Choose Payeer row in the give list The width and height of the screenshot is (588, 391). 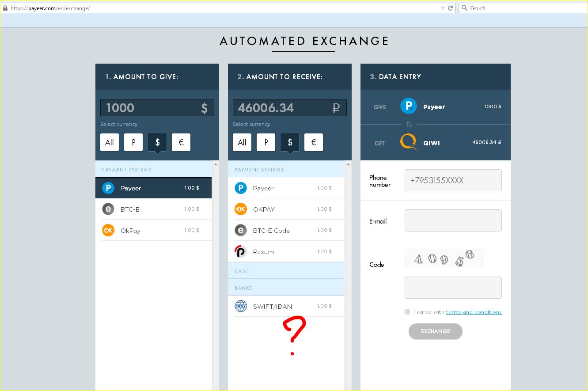(x=153, y=188)
